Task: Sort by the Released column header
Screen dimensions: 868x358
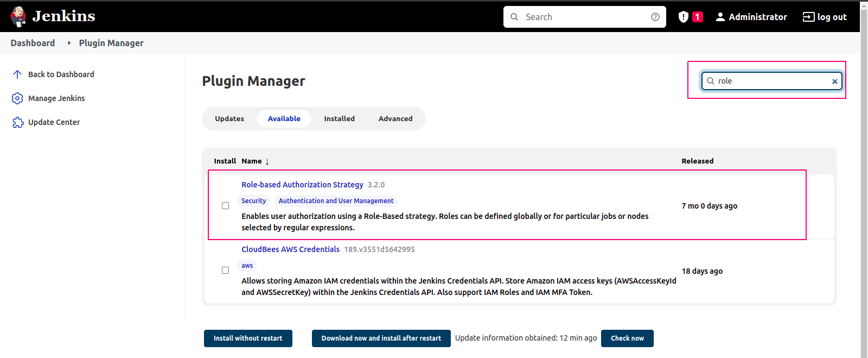Action: [x=698, y=161]
